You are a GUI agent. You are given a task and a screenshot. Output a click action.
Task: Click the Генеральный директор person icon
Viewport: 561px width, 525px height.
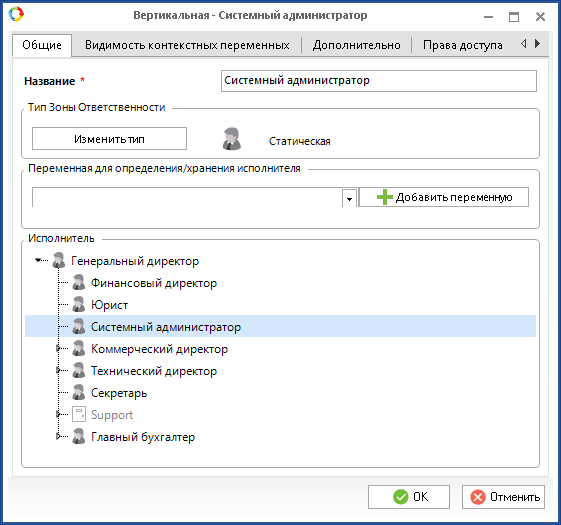click(59, 261)
